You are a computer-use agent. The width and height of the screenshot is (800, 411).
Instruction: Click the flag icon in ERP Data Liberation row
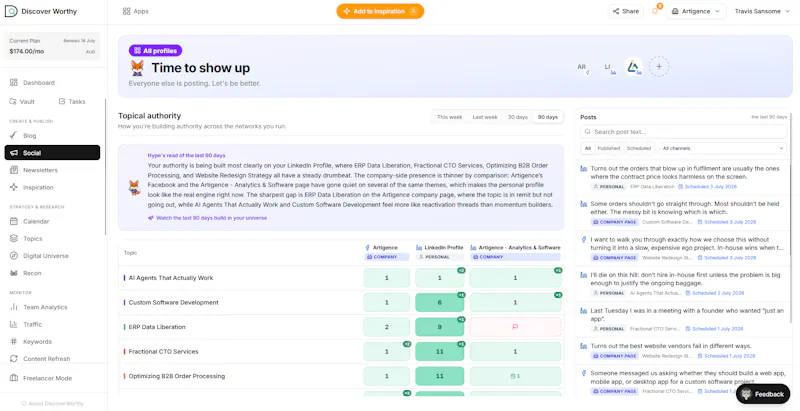(515, 327)
